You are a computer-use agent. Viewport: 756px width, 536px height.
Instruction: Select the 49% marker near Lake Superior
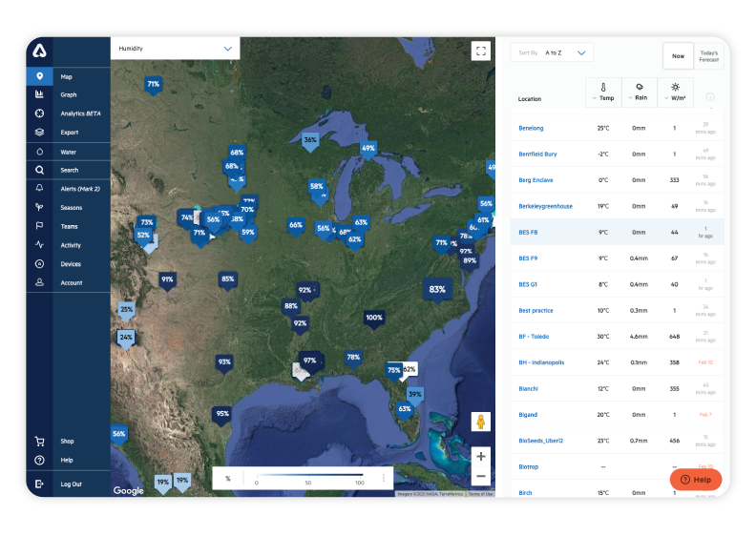pyautogui.click(x=367, y=149)
